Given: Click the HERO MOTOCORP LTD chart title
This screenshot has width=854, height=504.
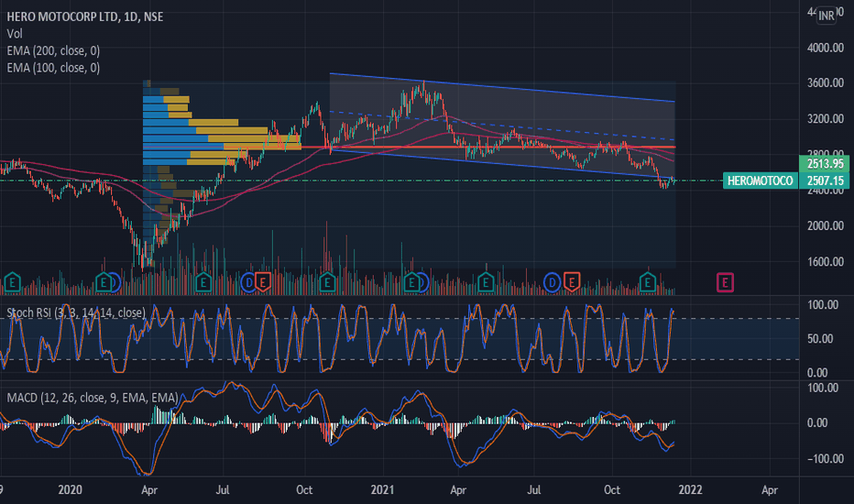Looking at the screenshot, I should pos(84,16).
